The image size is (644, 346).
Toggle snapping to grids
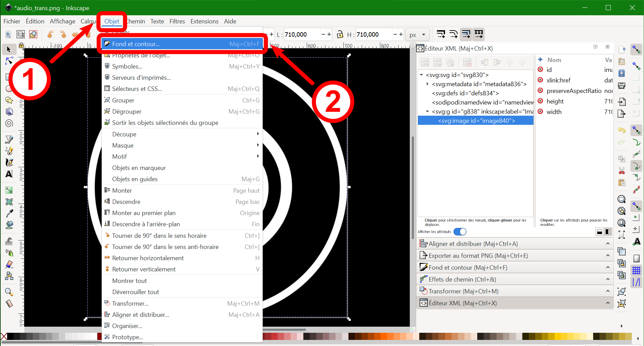click(637, 270)
